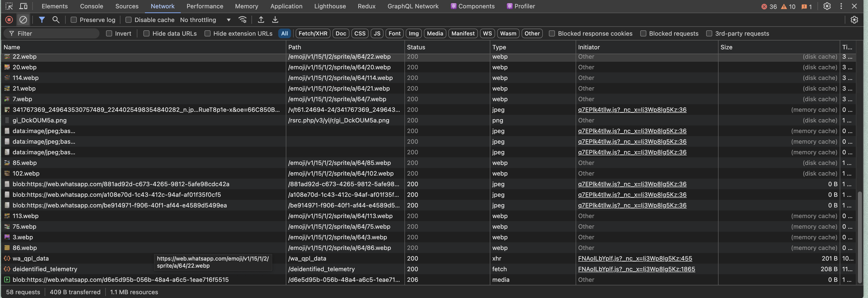Image resolution: width=868 pixels, height=298 pixels.
Task: Click the filter icon in network panel
Action: pos(40,19)
